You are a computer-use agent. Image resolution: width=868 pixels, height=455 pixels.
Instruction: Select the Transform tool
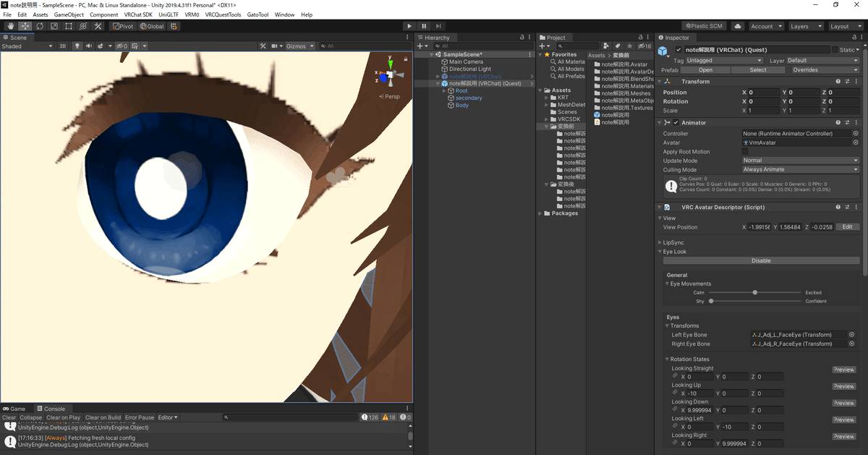pyautogui.click(x=82, y=26)
